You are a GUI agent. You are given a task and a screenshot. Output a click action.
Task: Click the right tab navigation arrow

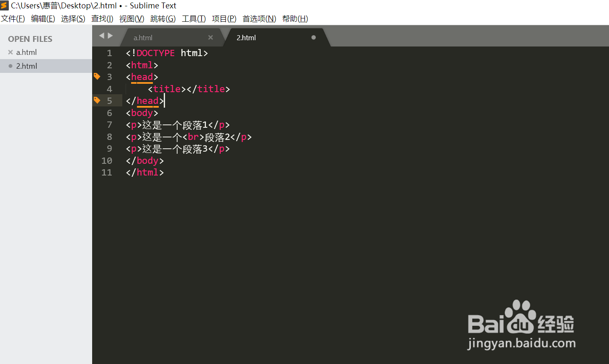pyautogui.click(x=110, y=36)
